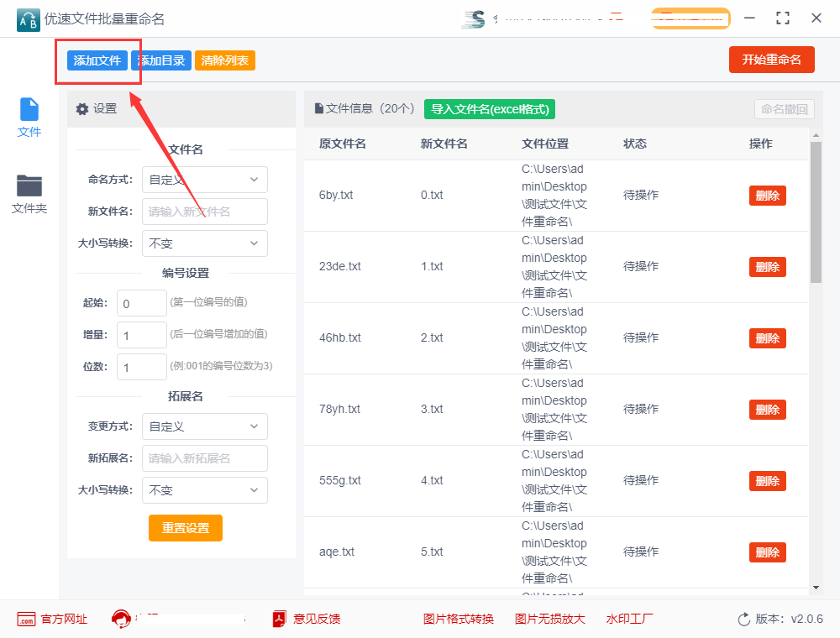Click 添加目录 button
This screenshot has height=638, width=840.
point(161,60)
